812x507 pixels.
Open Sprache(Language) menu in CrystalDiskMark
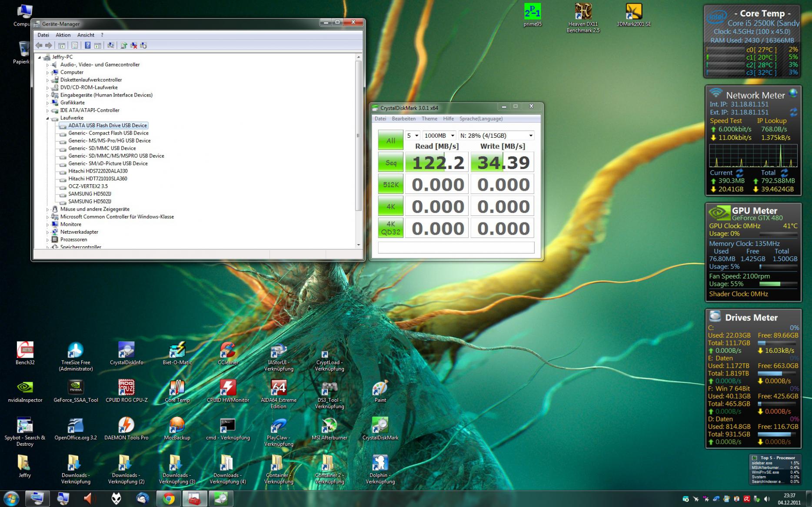[x=481, y=119]
